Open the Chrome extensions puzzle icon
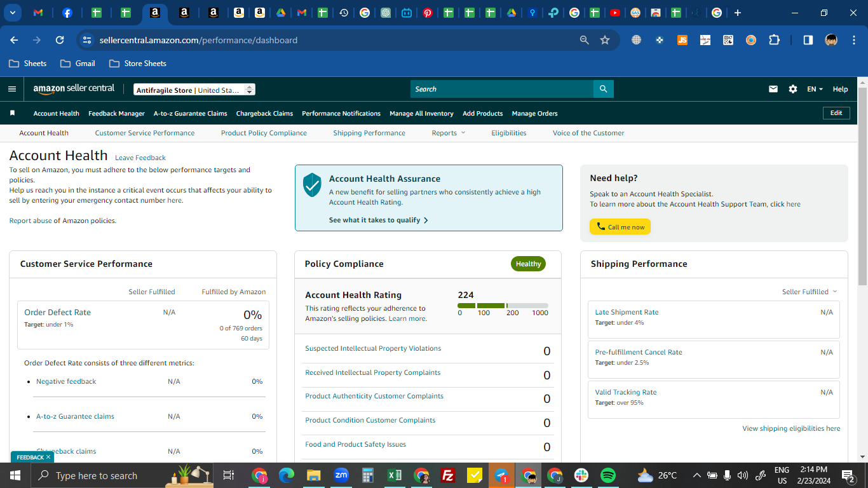The image size is (868, 488). click(x=774, y=40)
